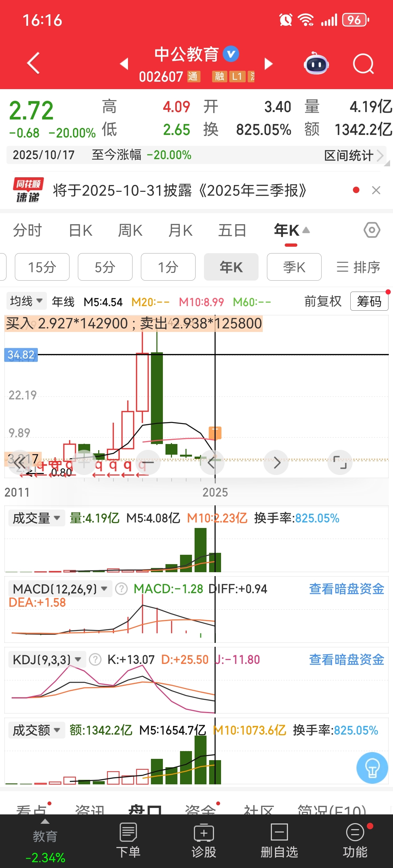Zoom out the chart with the minus button
The width and height of the screenshot is (393, 868).
coord(148,462)
